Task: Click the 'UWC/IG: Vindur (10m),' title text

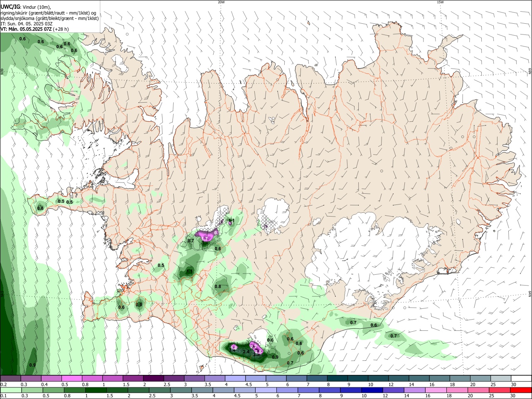Action: [26, 7]
